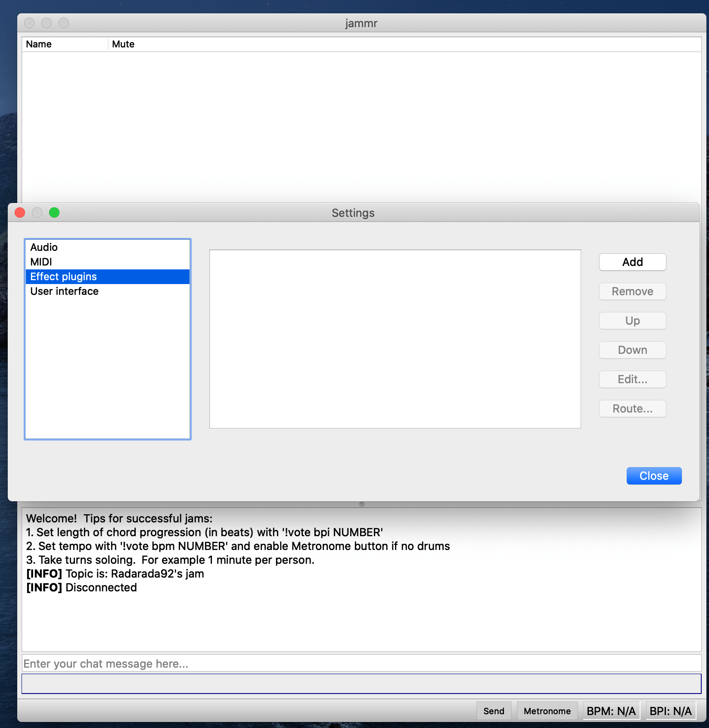The width and height of the screenshot is (709, 728).
Task: Open the MIDI settings section
Action: coord(41,262)
